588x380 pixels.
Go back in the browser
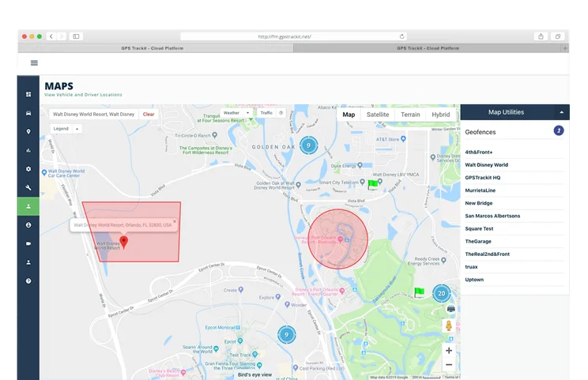tap(51, 36)
